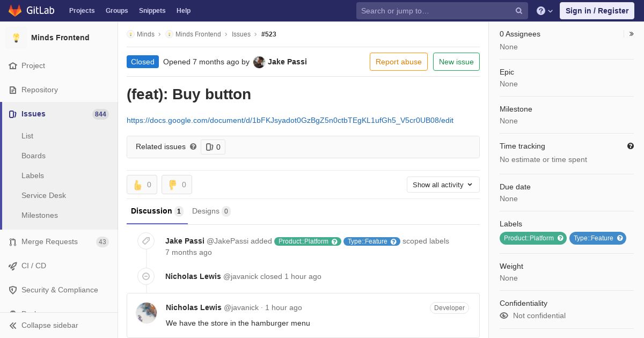Expand the Show all activity dropdown

(443, 185)
